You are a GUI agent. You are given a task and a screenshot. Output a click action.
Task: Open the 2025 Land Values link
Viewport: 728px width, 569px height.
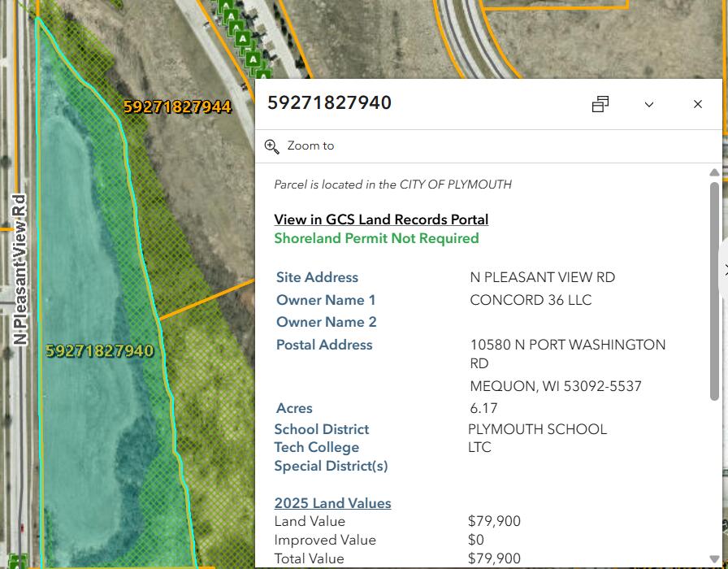coord(332,503)
